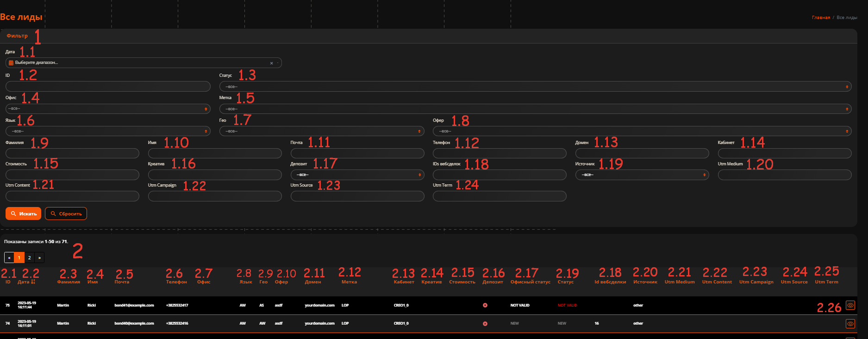The image size is (868, 339).
Task: Click web deal ID 16 in row 74
Action: point(597,324)
